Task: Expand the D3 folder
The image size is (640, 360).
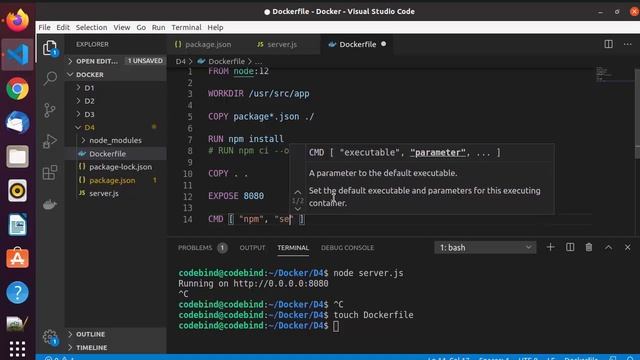Action: click(x=116, y=114)
